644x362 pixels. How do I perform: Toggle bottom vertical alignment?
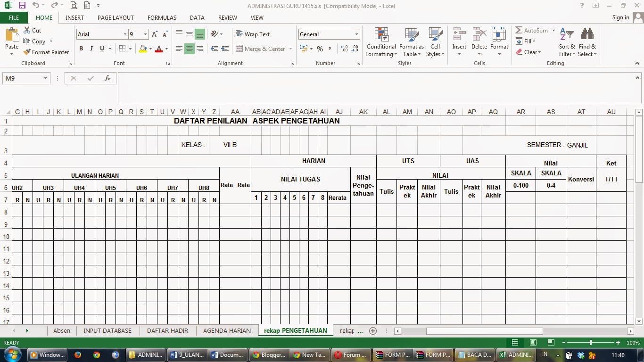point(200,34)
